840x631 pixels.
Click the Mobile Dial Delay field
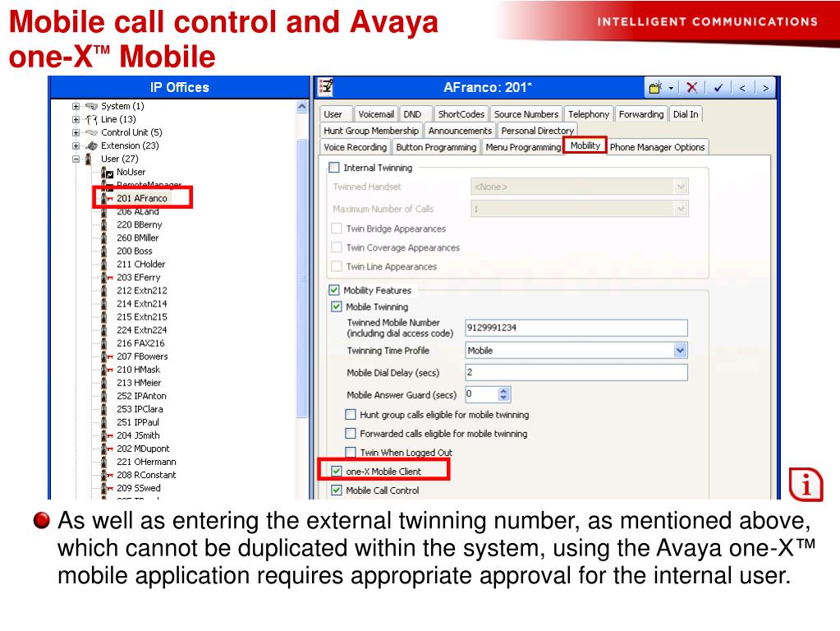pyautogui.click(x=576, y=372)
